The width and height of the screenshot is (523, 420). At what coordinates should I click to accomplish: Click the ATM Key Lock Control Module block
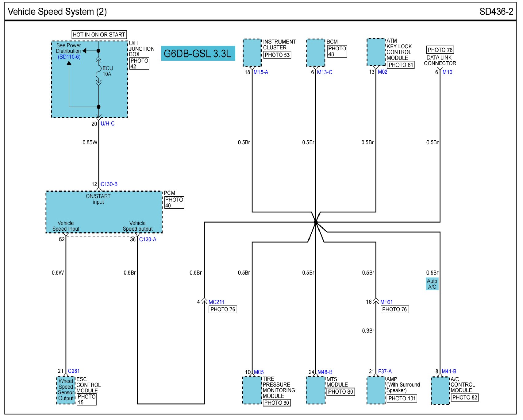tap(376, 52)
